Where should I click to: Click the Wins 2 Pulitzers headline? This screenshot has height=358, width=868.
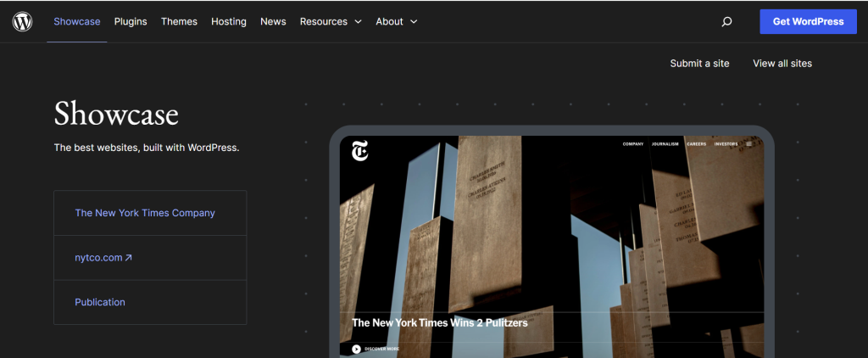(440, 322)
